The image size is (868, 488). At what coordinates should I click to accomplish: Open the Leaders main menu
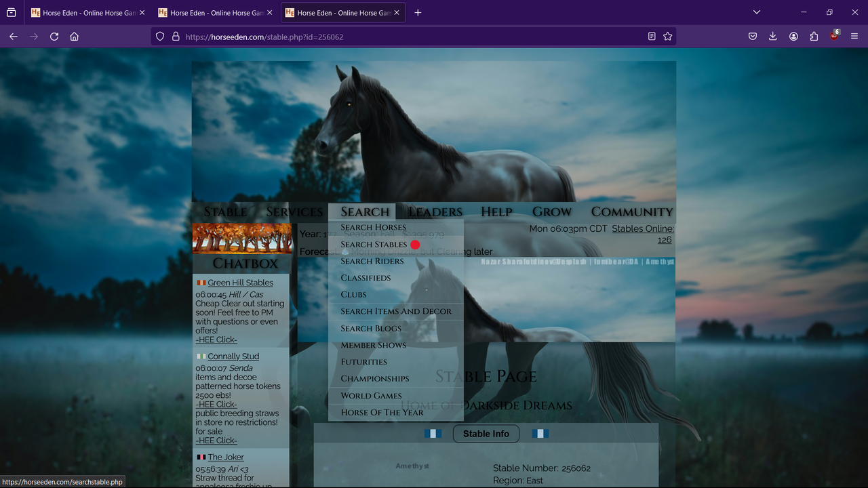[x=435, y=211]
